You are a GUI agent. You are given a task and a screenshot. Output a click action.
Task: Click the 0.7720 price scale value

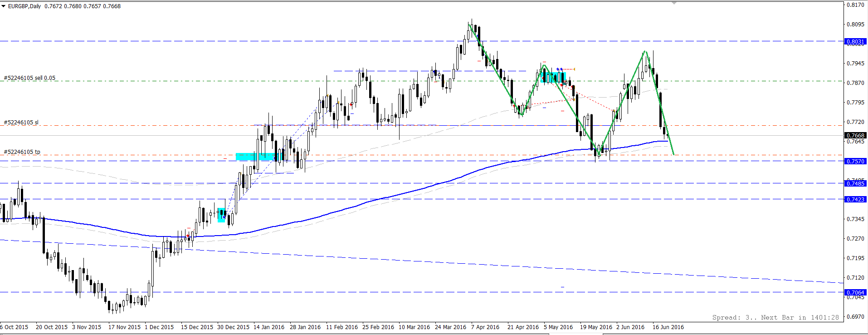coord(855,122)
